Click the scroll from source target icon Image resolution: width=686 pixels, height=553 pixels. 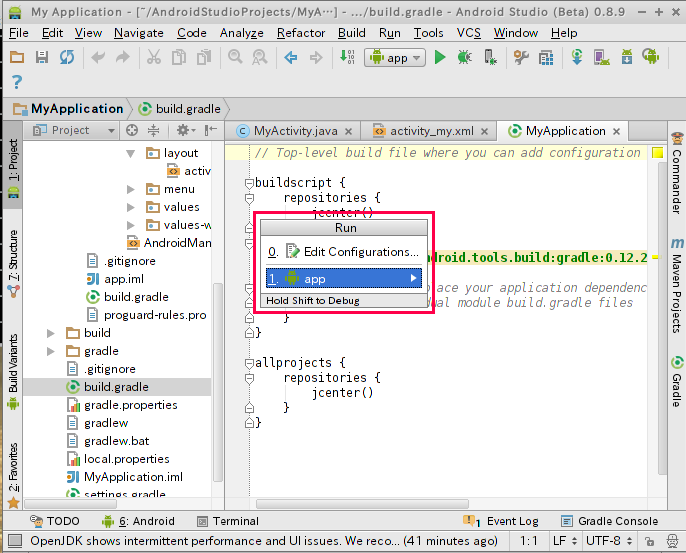[132, 130]
